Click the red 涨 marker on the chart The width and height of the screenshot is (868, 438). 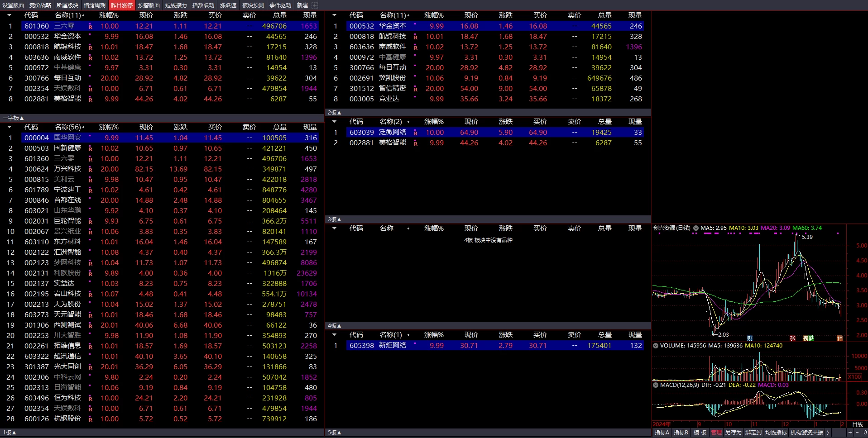tap(793, 338)
